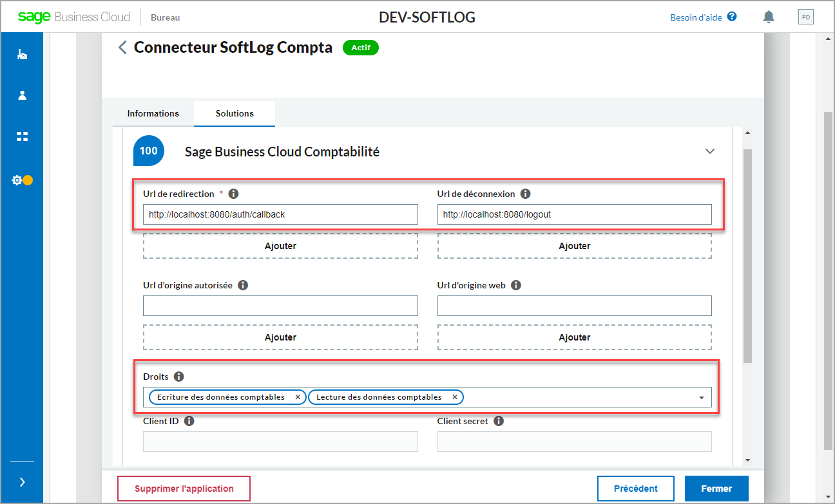Image resolution: width=835 pixels, height=504 pixels.
Task: Click the Actif status badge
Action: click(361, 48)
